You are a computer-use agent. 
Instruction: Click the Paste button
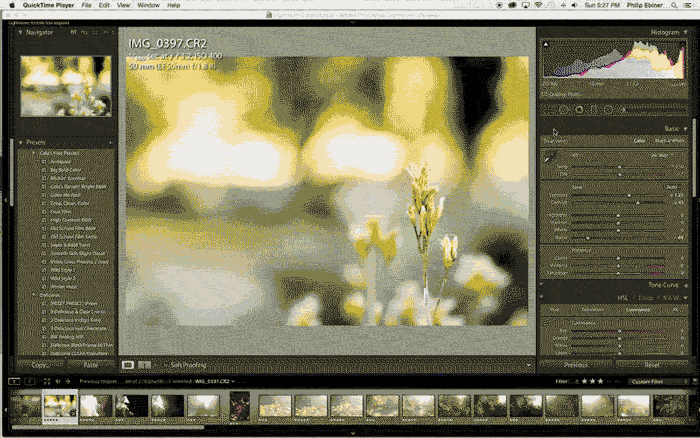click(91, 365)
